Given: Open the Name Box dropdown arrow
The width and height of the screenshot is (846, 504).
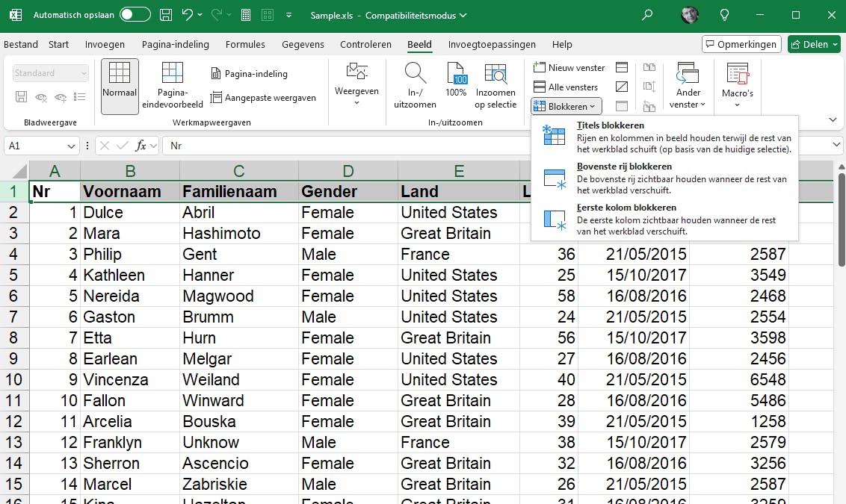Looking at the screenshot, I should click(x=72, y=146).
